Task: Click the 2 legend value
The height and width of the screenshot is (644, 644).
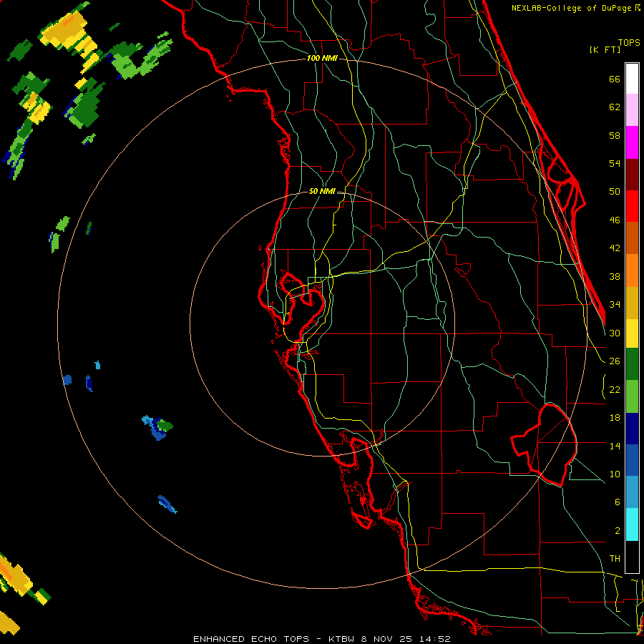Action: (617, 531)
